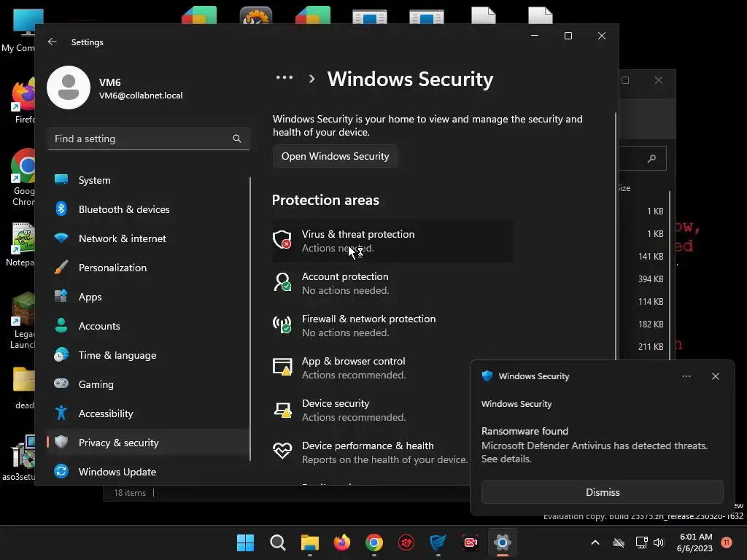The width and height of the screenshot is (747, 560).
Task: Open Device performance & health
Action: (x=371, y=452)
